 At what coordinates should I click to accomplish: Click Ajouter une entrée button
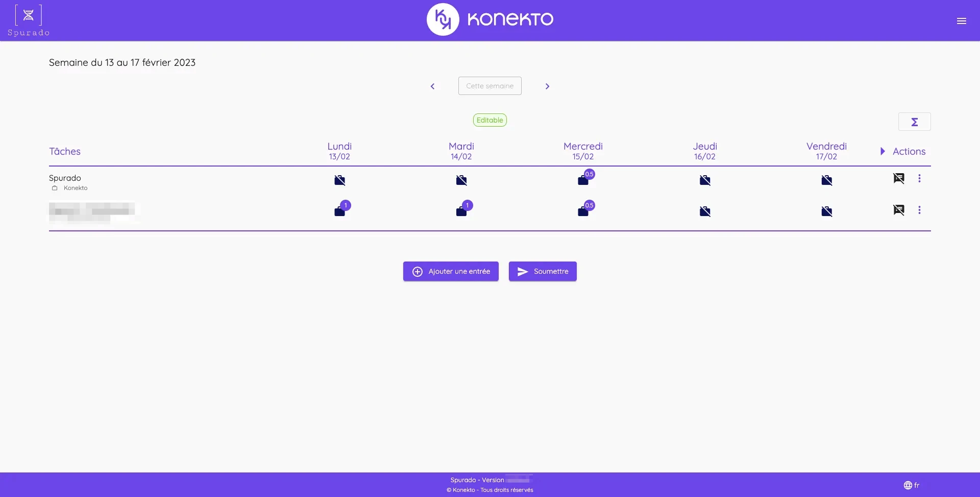click(451, 271)
